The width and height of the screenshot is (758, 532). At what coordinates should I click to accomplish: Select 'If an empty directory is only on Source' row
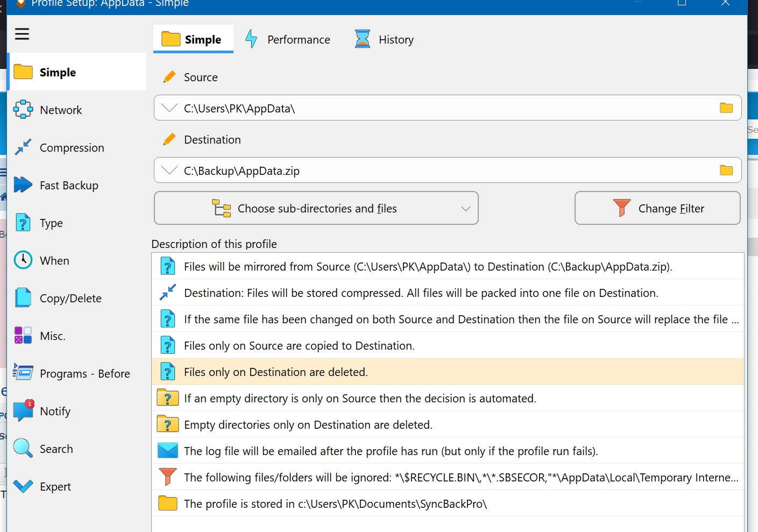(448, 398)
